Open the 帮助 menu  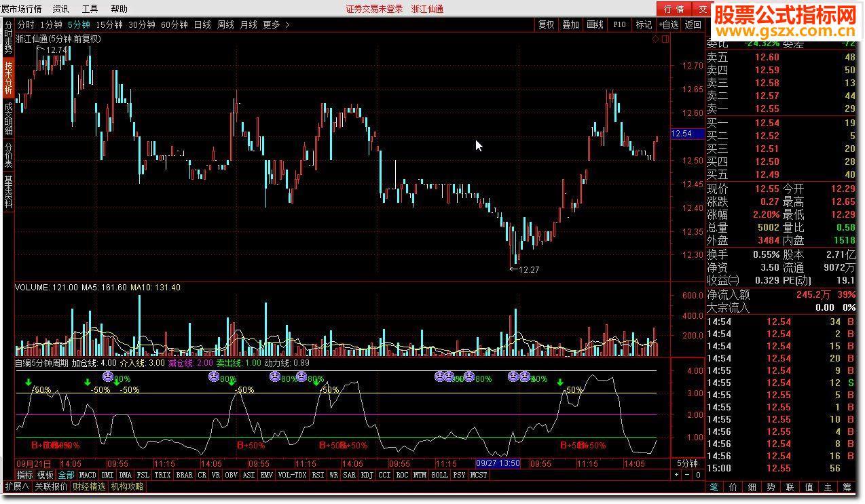119,9
